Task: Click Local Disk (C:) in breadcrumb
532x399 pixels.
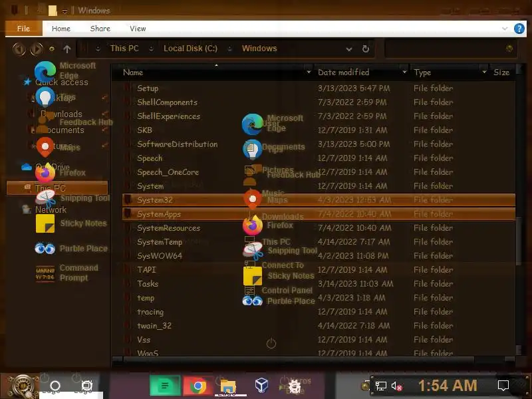Action: [x=190, y=49]
